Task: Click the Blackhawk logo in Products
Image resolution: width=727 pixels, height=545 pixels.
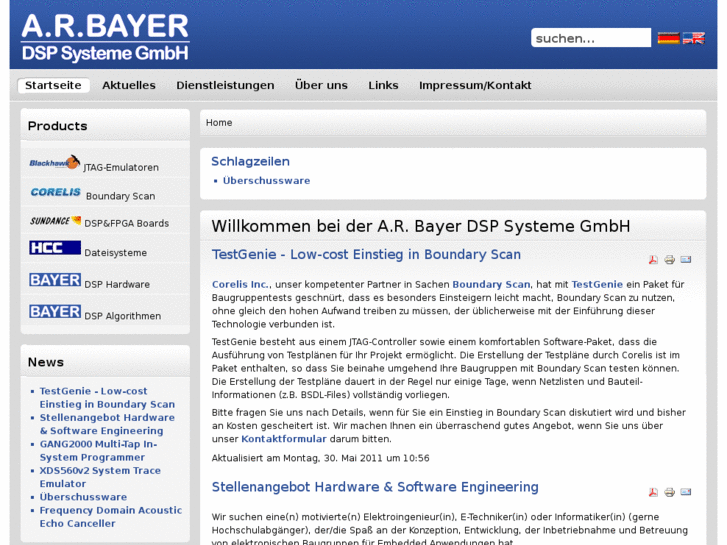Action: tap(55, 162)
